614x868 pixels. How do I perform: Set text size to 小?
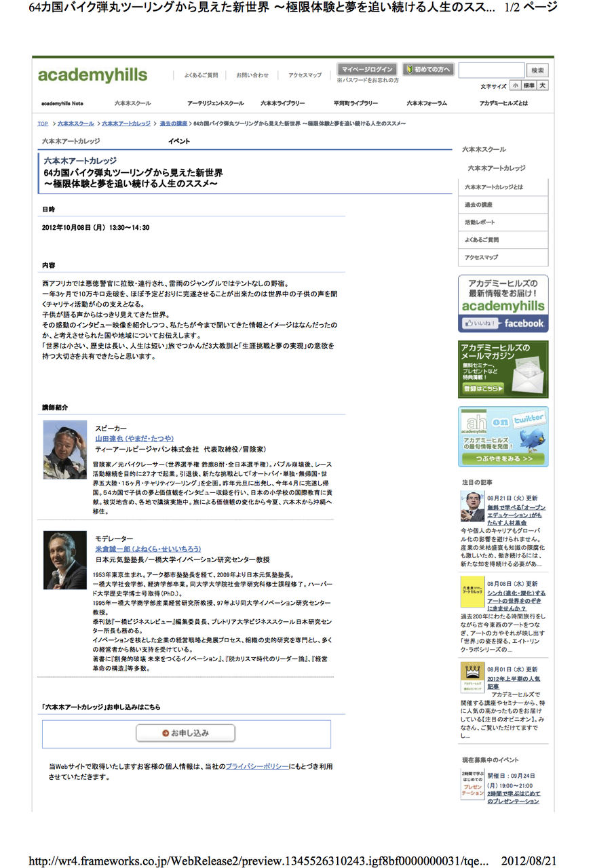point(515,86)
